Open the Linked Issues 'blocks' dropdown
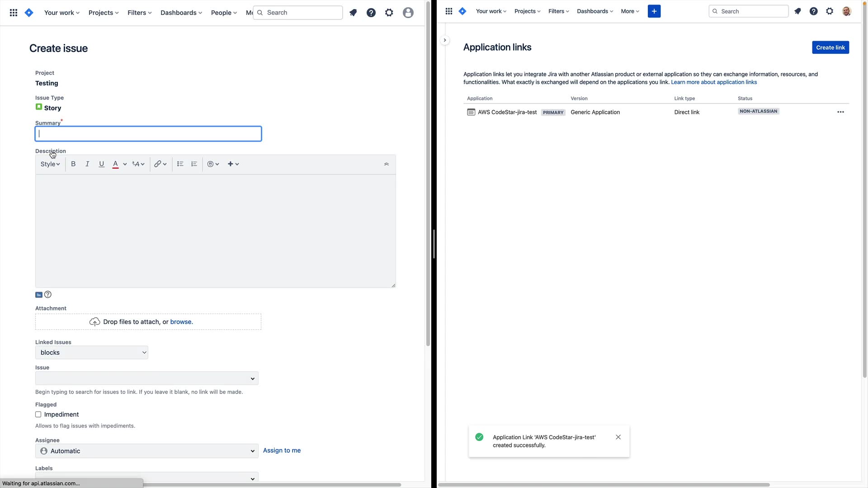Screen dimensions: 868x488 [92, 352]
